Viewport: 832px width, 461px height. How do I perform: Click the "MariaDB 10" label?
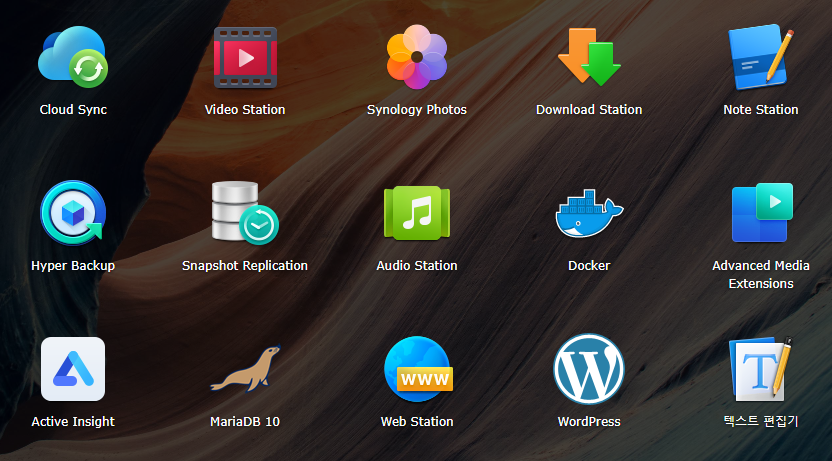[245, 422]
